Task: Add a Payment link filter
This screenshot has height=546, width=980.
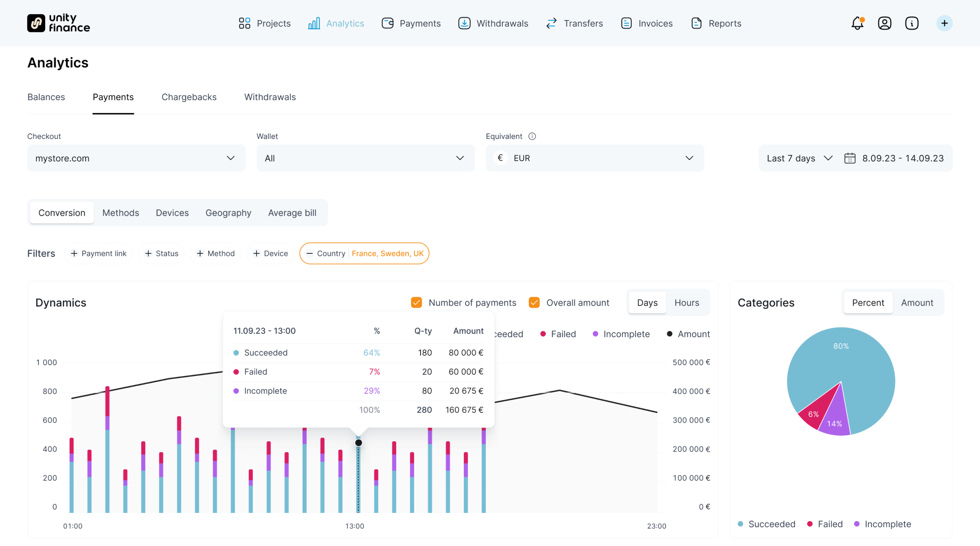Action: click(x=98, y=253)
